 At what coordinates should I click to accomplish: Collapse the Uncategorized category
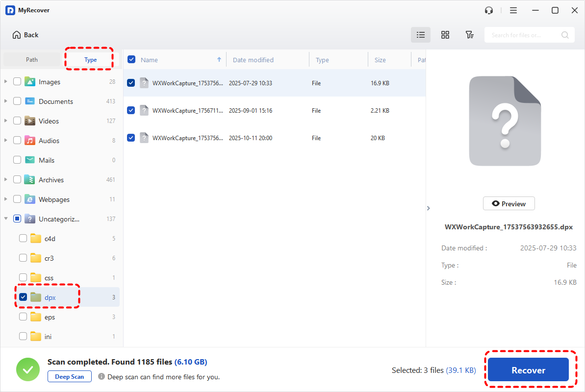tap(6, 219)
